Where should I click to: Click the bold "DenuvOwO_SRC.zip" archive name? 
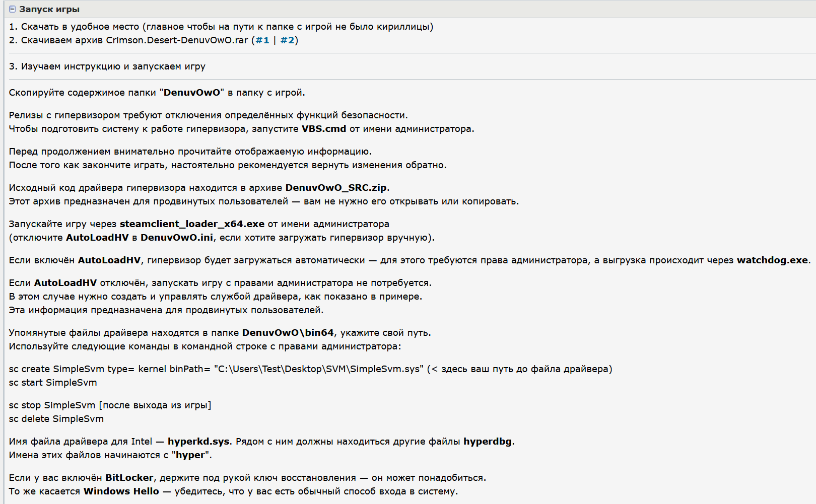[336, 188]
